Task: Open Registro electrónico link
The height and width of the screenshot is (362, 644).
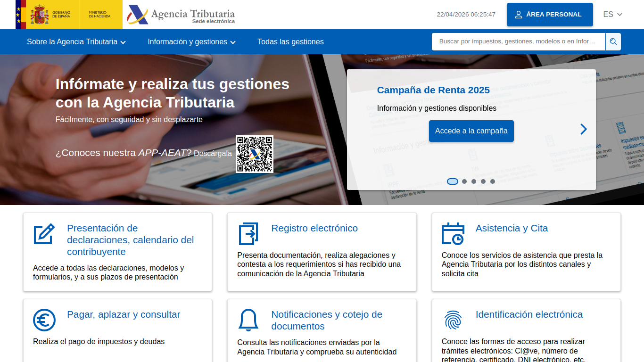Action: pyautogui.click(x=314, y=228)
